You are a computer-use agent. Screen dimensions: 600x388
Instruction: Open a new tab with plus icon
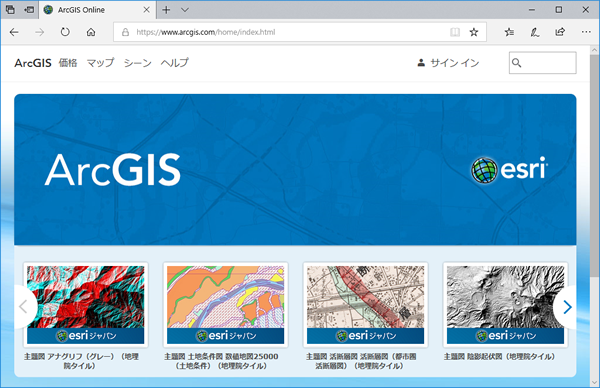pyautogui.click(x=166, y=10)
